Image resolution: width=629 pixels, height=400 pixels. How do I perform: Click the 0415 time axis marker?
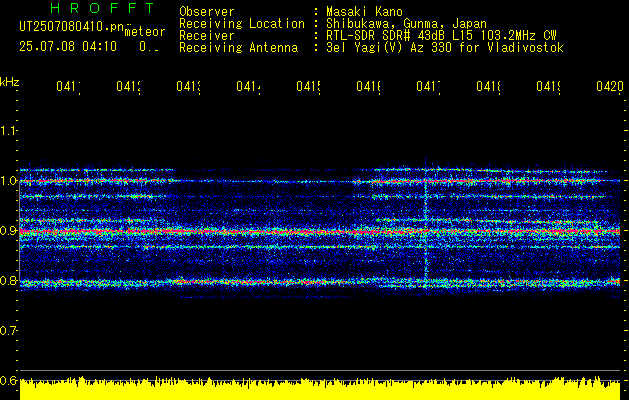[x=308, y=86]
